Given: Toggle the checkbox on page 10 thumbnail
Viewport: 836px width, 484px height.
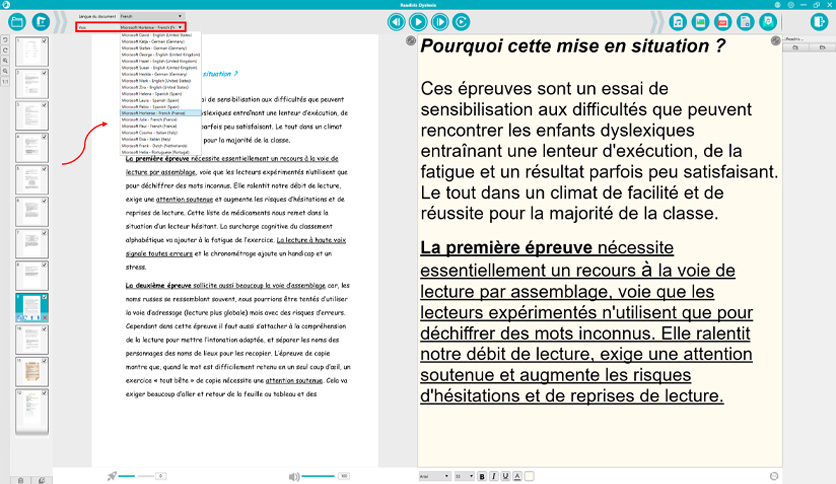Looking at the screenshot, I should point(44,328).
